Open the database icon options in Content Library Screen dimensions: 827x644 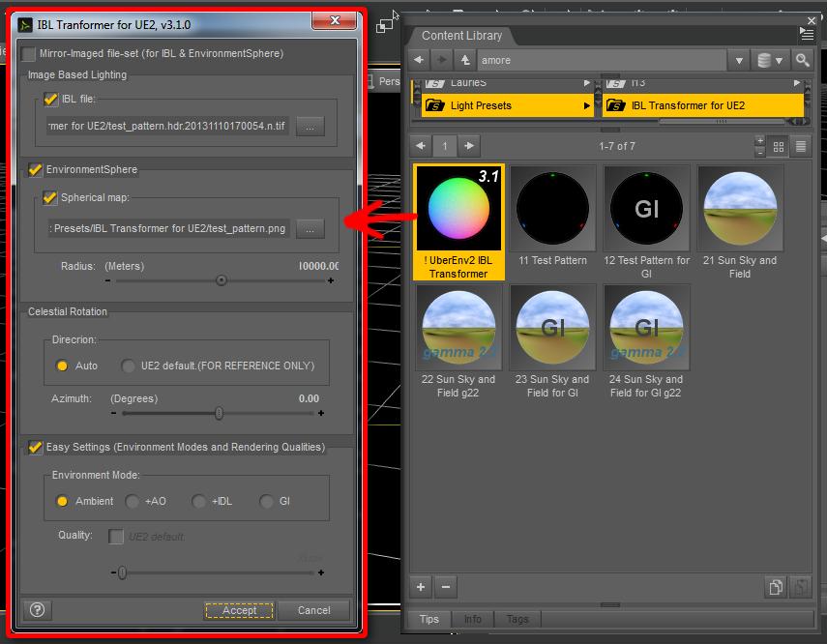(x=770, y=60)
